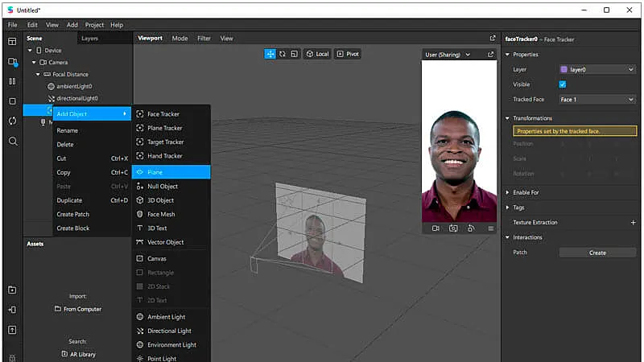The image size is (644, 362).
Task: Select the move manipulator tool in viewport
Action: coord(270,54)
